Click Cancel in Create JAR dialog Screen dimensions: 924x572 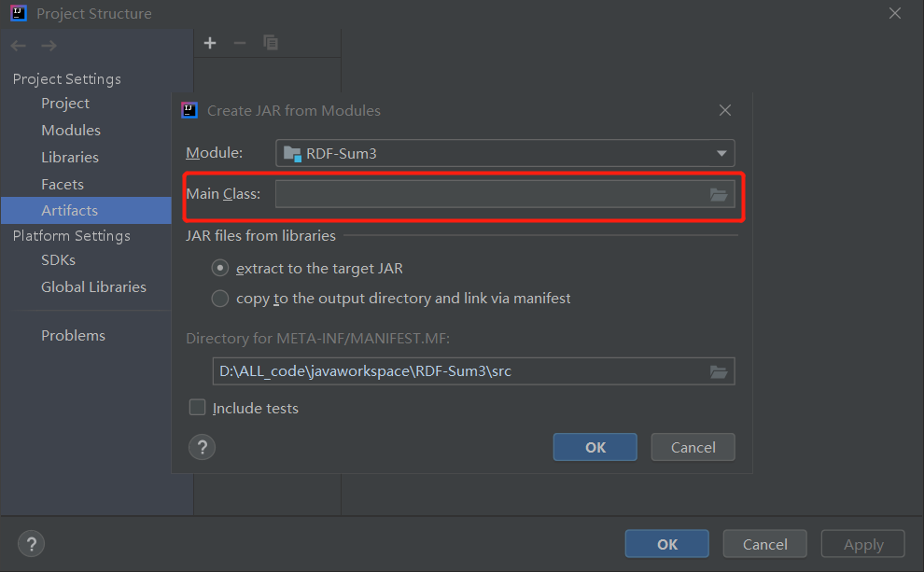coord(693,447)
